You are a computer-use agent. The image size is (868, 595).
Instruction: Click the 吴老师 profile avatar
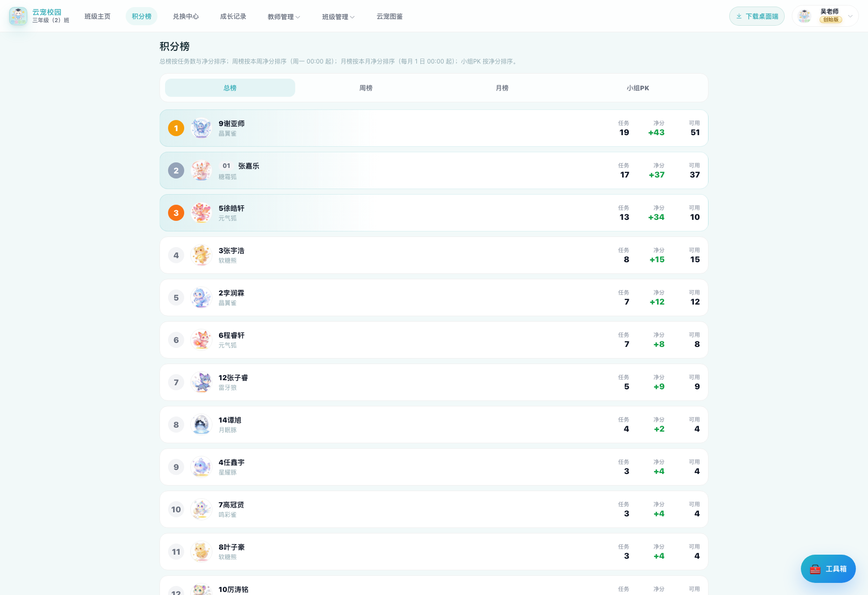tap(804, 16)
